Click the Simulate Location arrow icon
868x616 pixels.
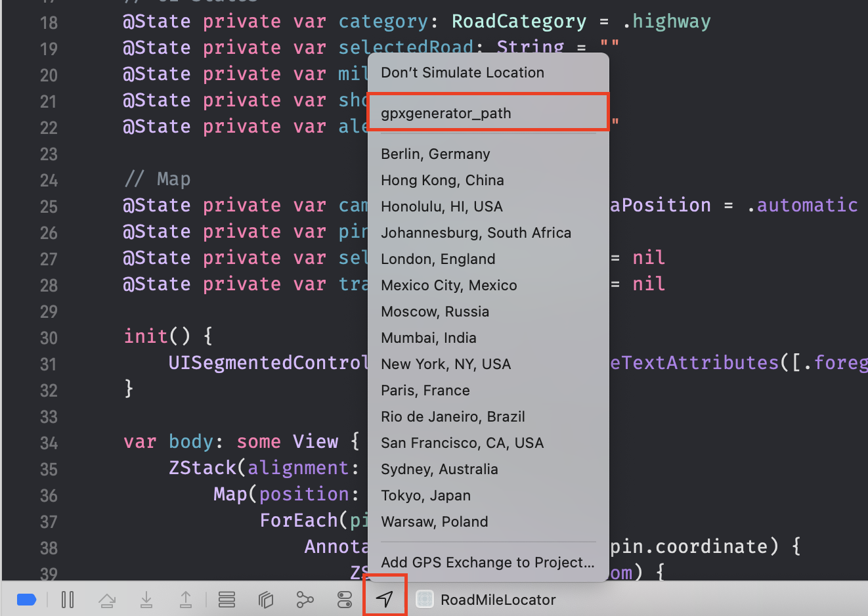[385, 599]
